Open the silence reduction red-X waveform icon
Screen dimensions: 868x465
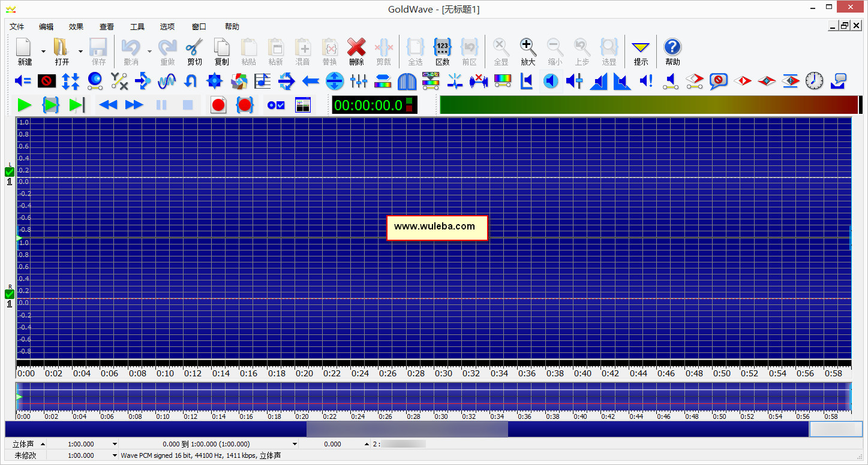pyautogui.click(x=479, y=81)
